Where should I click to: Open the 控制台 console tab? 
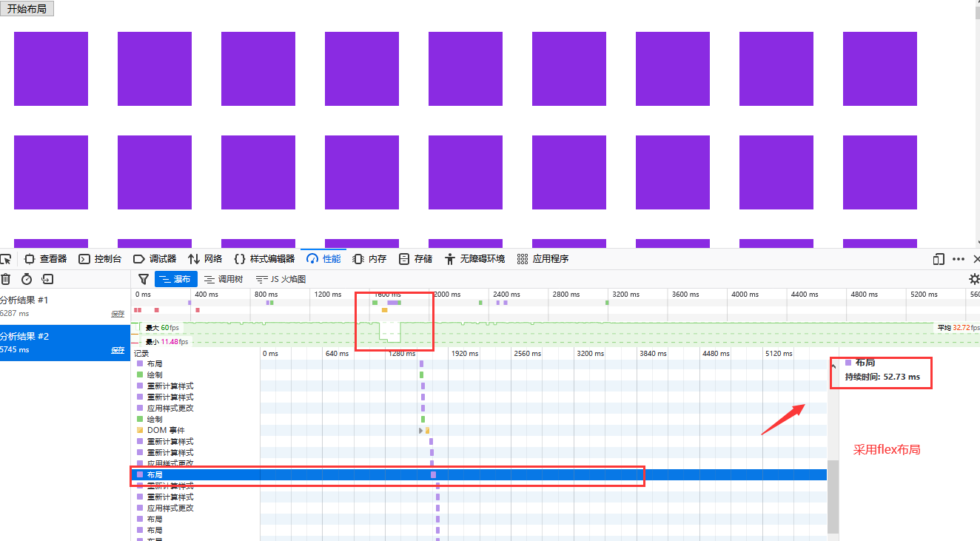pyautogui.click(x=100, y=259)
